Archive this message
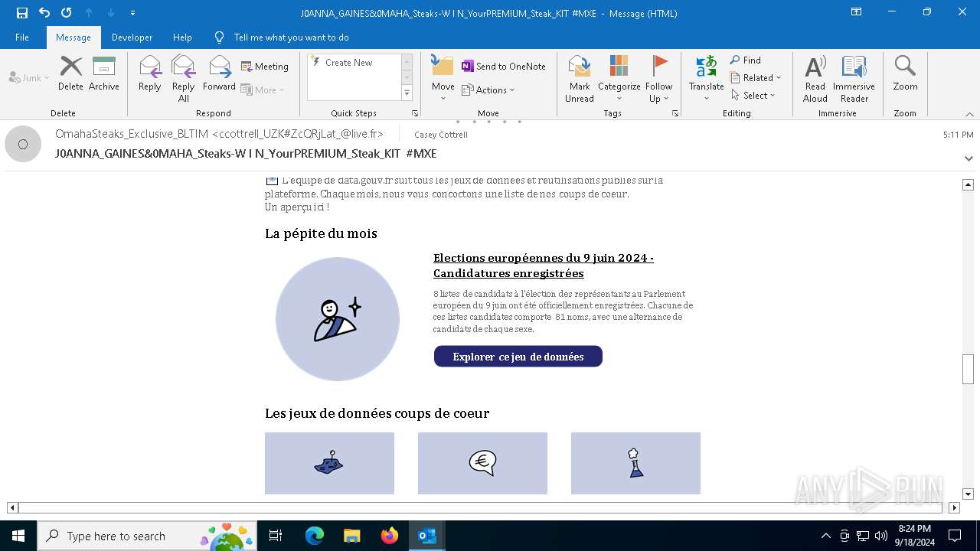Viewport: 980px width, 551px height. 104,73
